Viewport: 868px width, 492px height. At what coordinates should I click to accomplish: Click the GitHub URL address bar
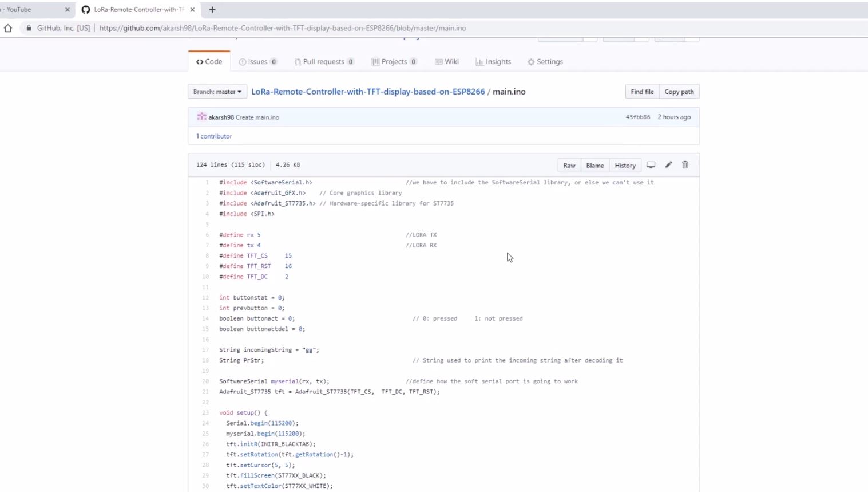point(282,28)
